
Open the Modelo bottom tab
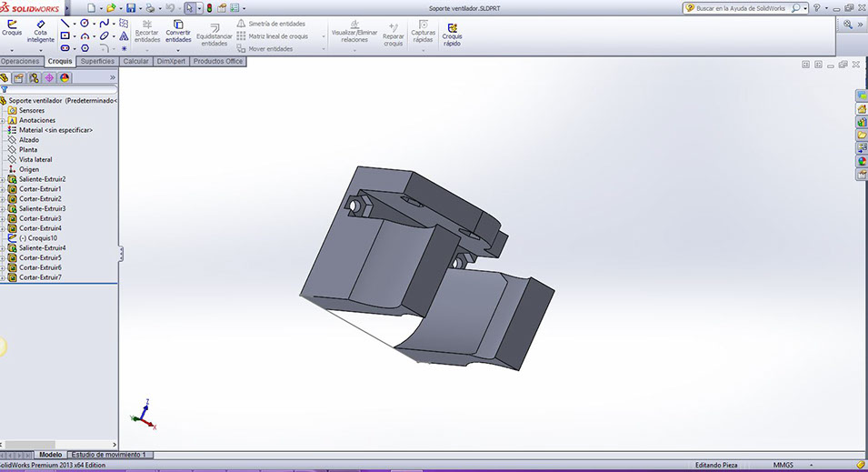click(x=50, y=455)
